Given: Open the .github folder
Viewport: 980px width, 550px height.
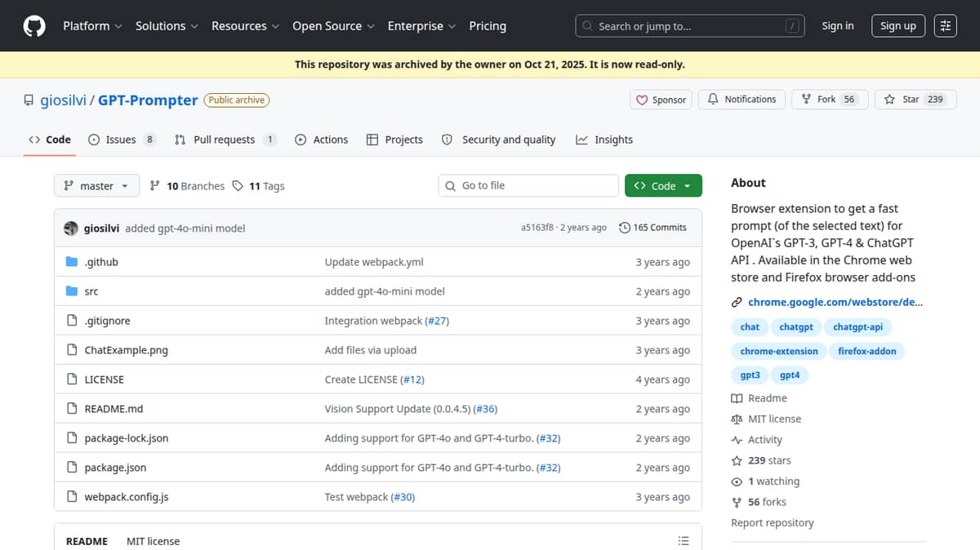Looking at the screenshot, I should point(101,262).
